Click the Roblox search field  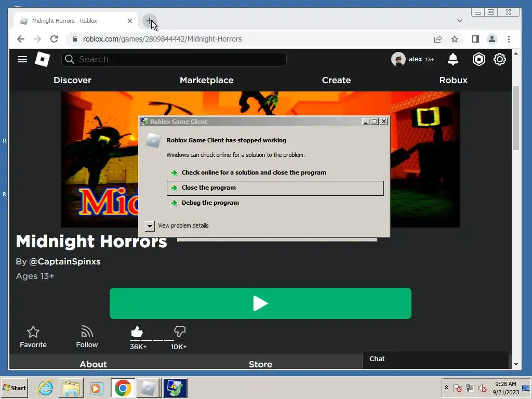point(174,59)
